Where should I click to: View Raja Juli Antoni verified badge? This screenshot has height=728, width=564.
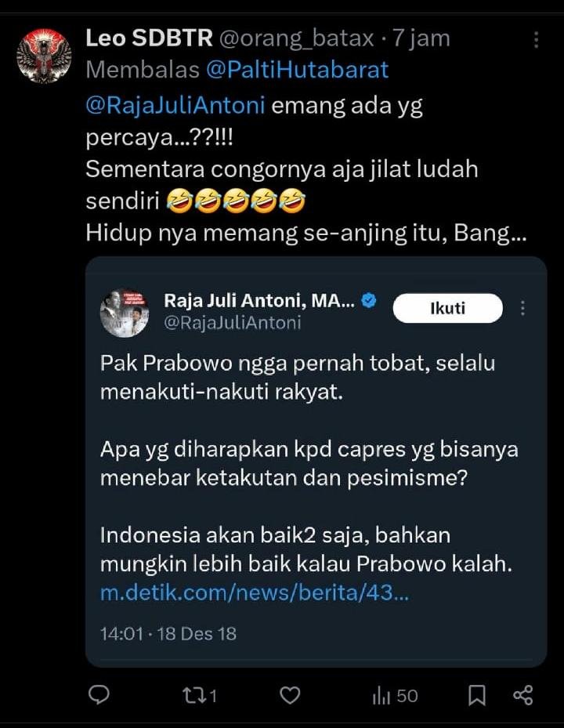coord(369,300)
